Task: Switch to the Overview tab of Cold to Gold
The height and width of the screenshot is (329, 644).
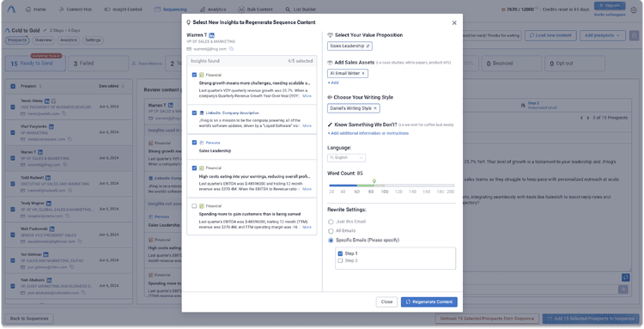Action: (x=43, y=40)
